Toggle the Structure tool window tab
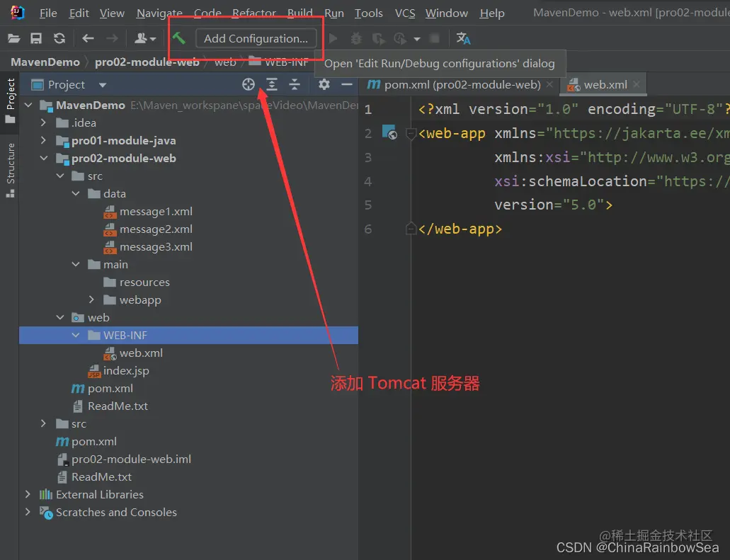 tap(10, 170)
